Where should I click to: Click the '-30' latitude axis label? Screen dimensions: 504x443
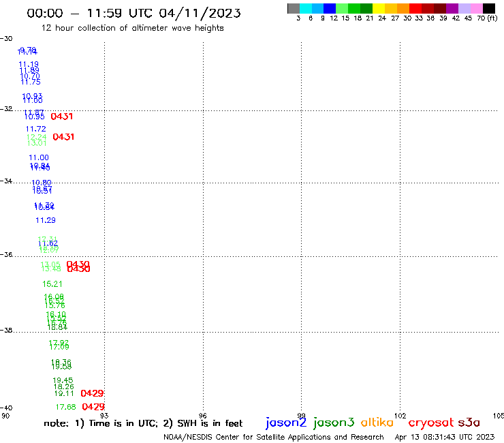coord(6,39)
